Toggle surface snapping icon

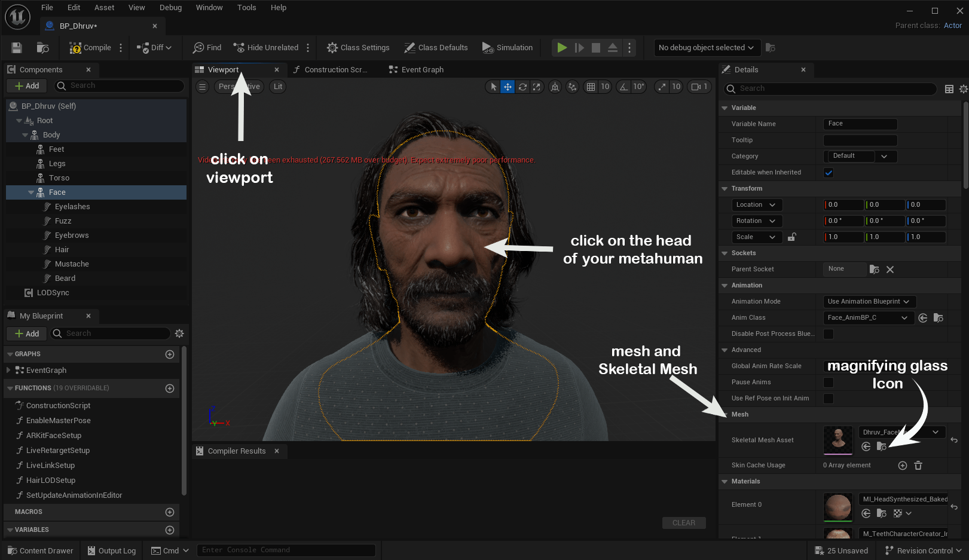click(x=572, y=87)
